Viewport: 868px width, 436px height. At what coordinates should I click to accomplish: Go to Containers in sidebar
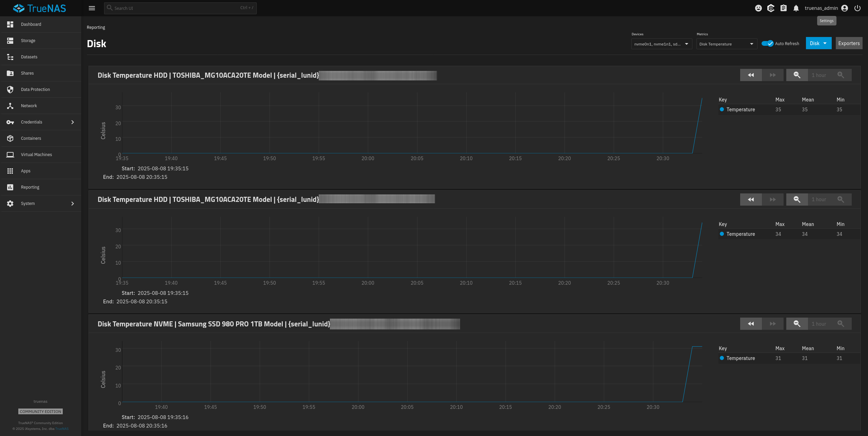pos(41,138)
